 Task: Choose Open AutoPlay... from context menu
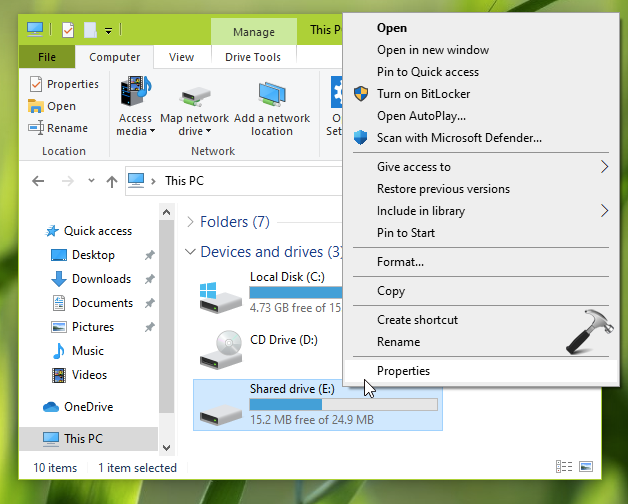(481, 116)
